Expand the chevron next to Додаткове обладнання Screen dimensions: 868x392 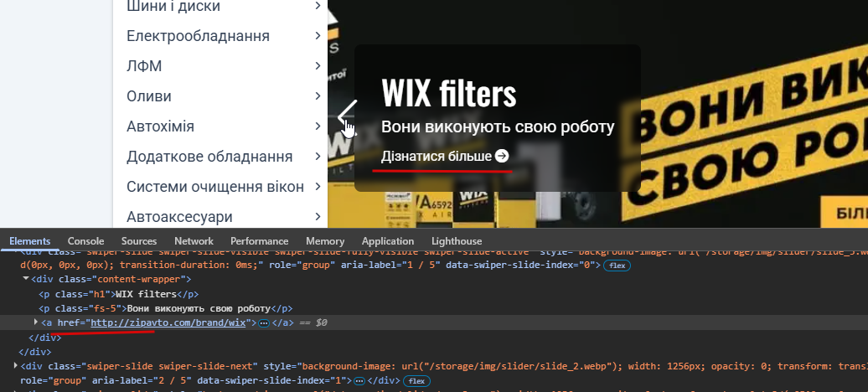(x=318, y=156)
